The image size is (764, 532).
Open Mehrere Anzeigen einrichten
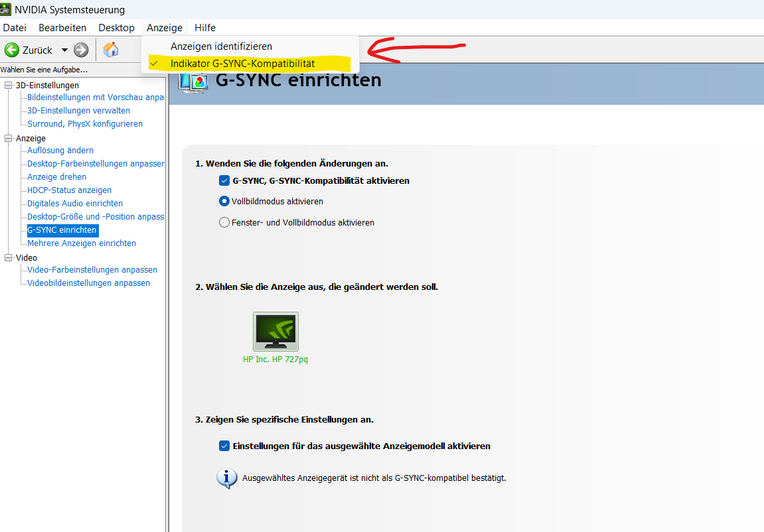coord(82,243)
